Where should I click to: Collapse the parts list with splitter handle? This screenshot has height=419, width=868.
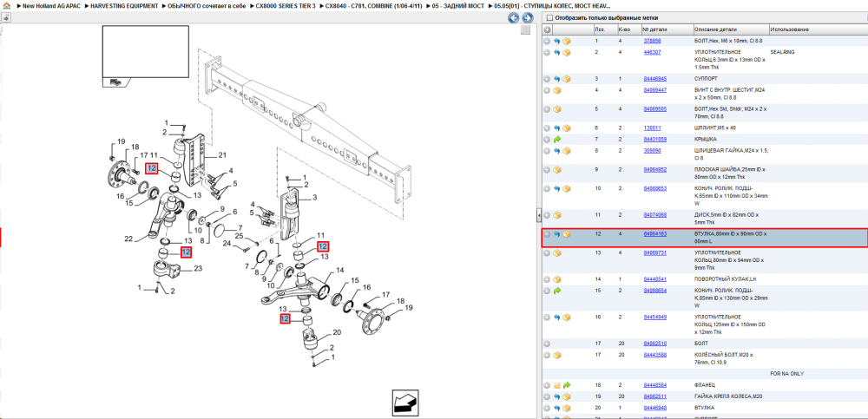[x=539, y=215]
